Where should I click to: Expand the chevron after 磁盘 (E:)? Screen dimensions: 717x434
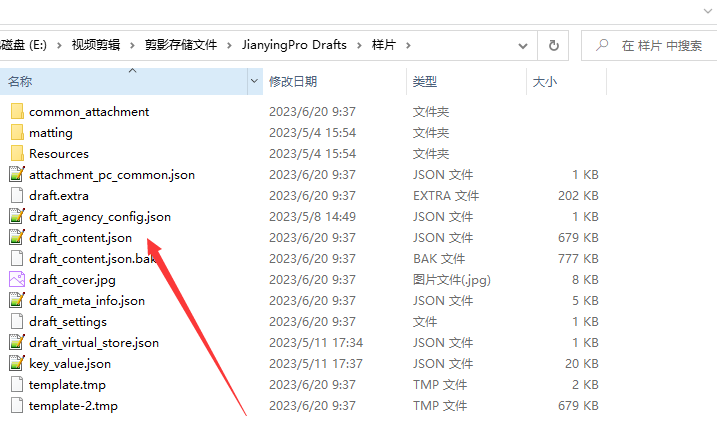59,45
